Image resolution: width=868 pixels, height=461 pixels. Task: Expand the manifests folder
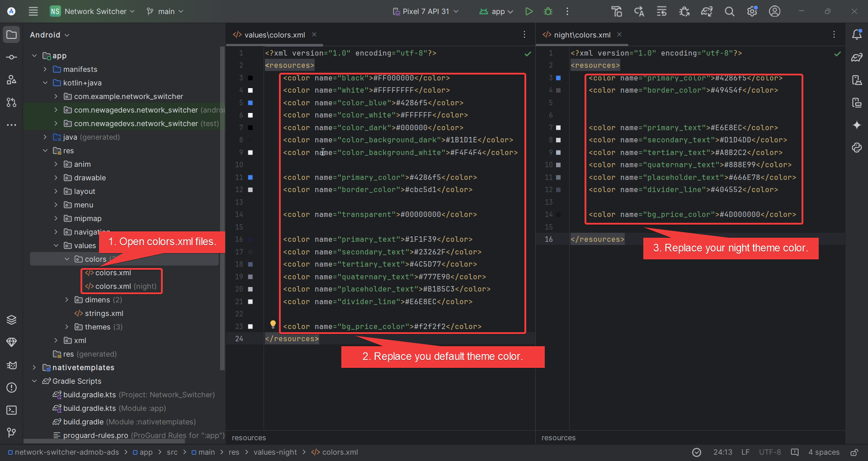click(45, 69)
